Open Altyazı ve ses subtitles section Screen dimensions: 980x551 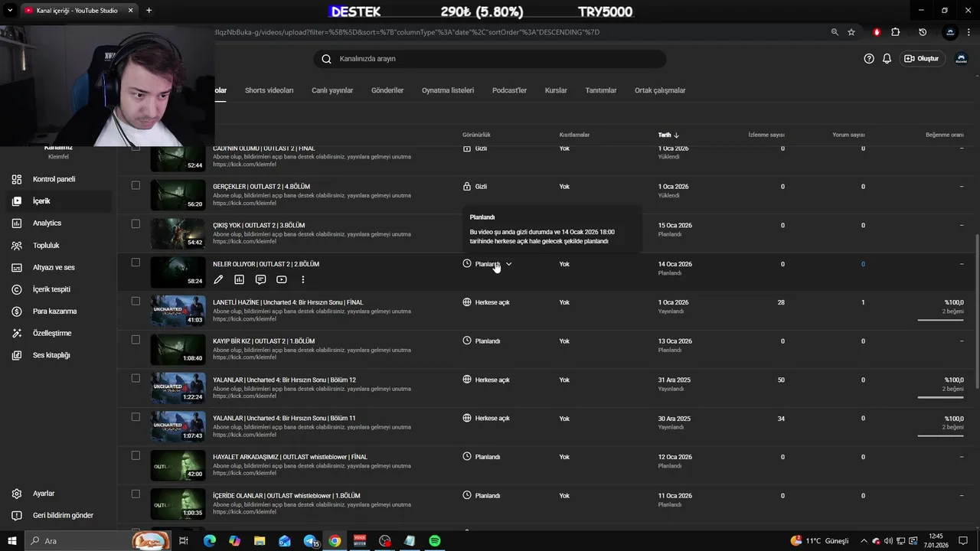tap(57, 268)
